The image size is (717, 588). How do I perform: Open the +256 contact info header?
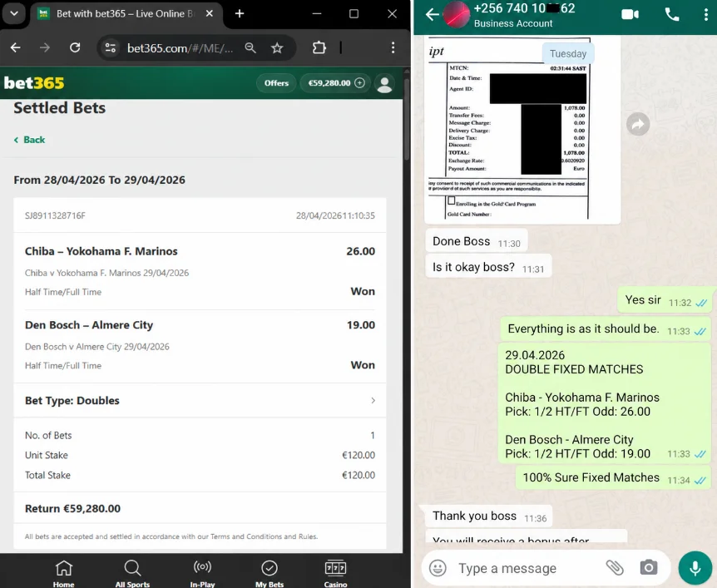click(x=524, y=15)
